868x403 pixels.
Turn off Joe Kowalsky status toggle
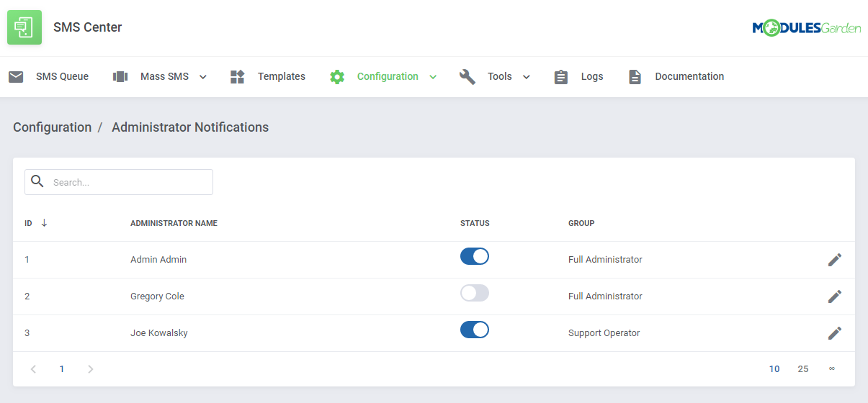pyautogui.click(x=474, y=330)
